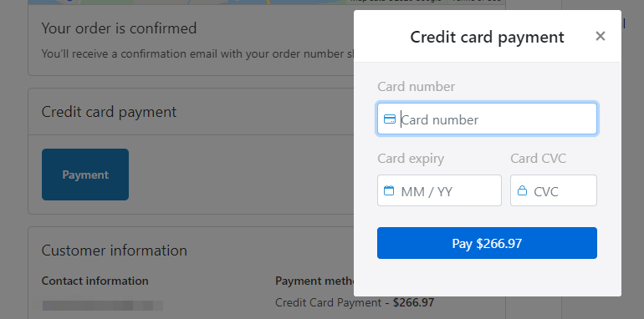
Task: Click the background Credit card payment section heading
Action: click(x=109, y=112)
